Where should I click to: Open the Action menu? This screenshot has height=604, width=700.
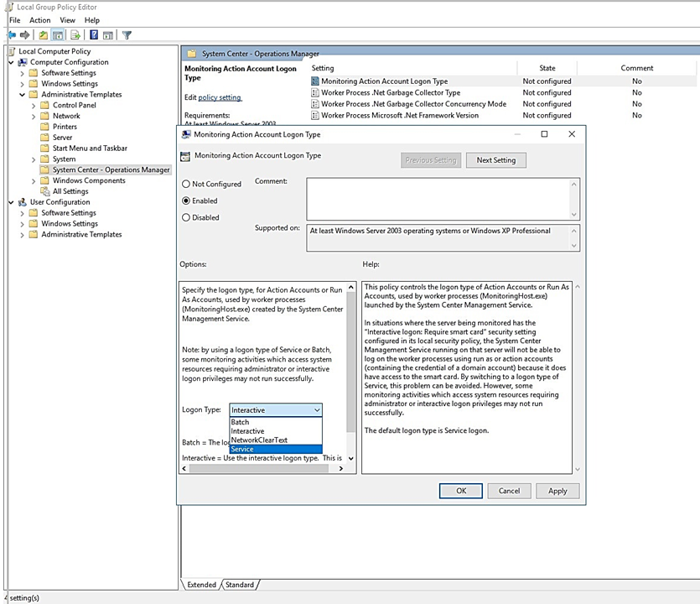click(39, 19)
